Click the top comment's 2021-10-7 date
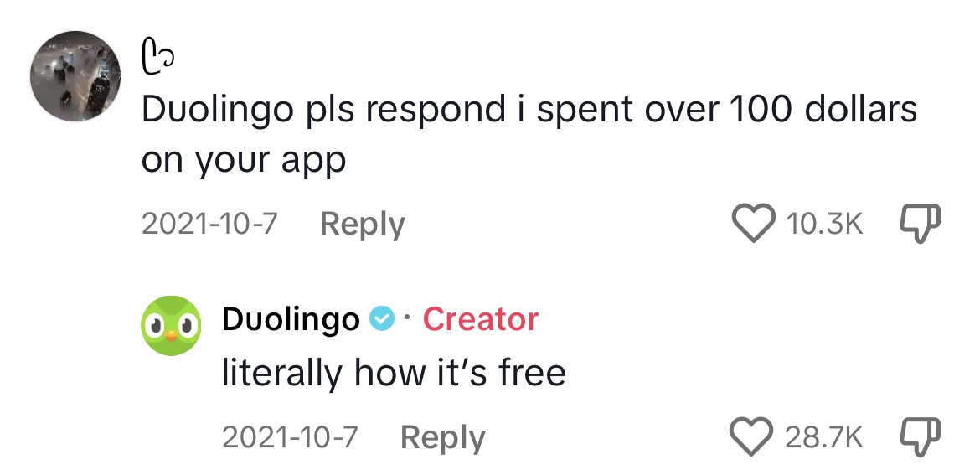This screenshot has height=475, width=980. tap(209, 224)
